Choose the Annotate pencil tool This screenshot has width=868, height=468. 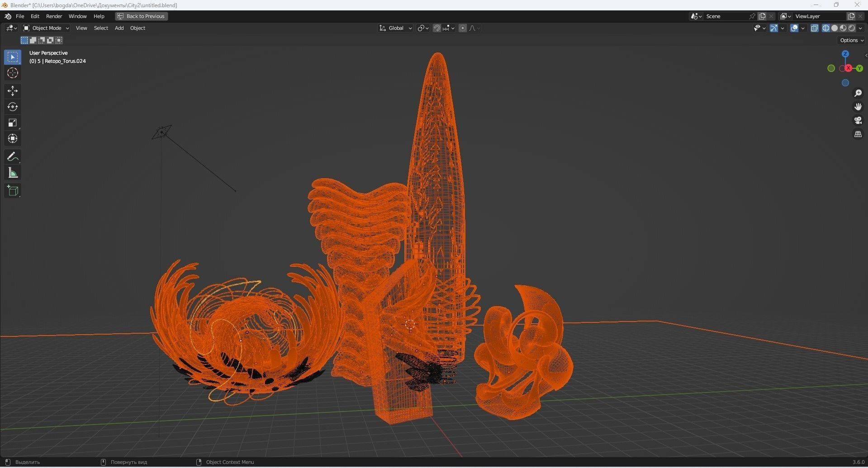tap(13, 157)
